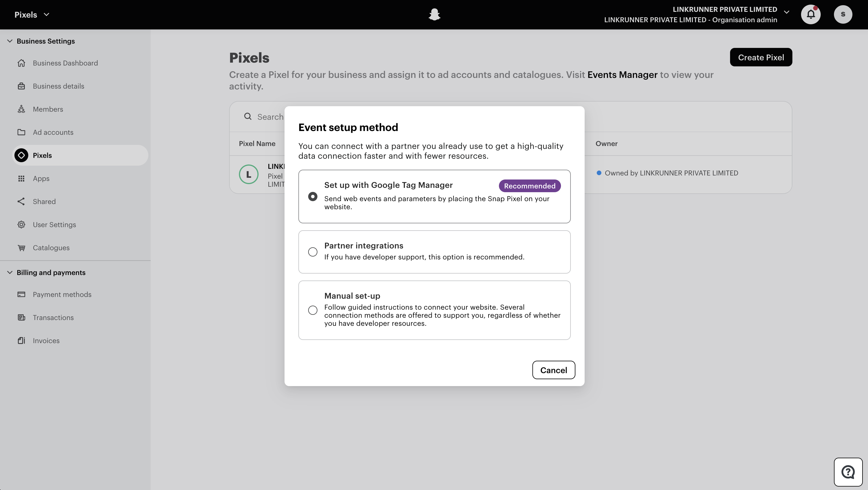Click the Shared icon in sidebar

(22, 201)
